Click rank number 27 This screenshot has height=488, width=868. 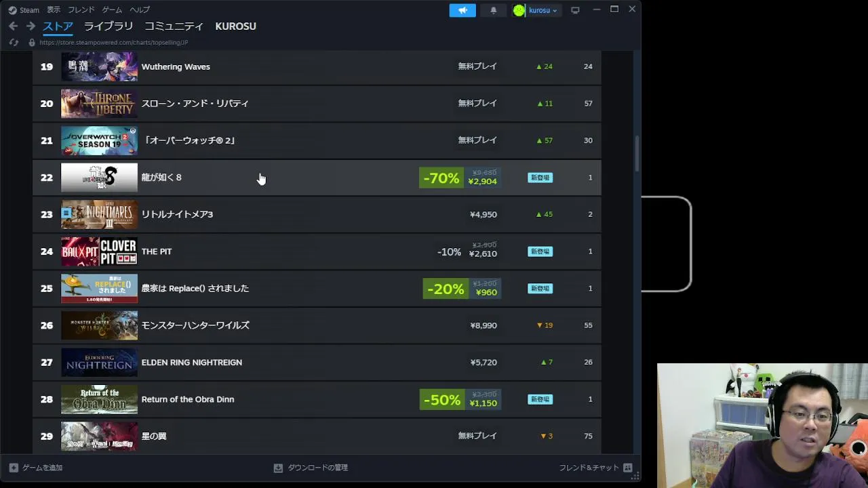[x=46, y=363]
